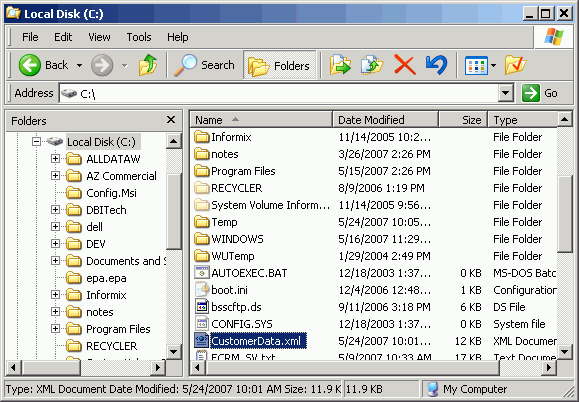The image size is (579, 402).
Task: Expand the ALLDATAW tree folder
Action: (x=55, y=159)
